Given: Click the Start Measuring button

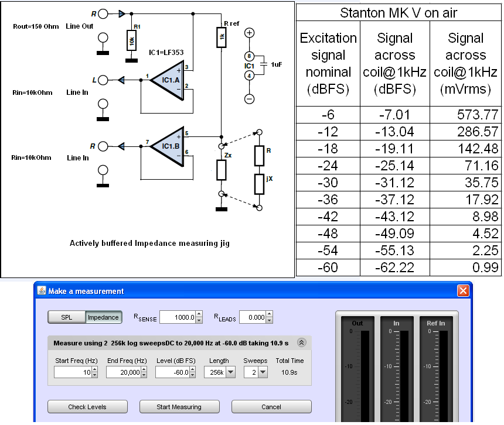Looking at the screenshot, I should [x=179, y=407].
